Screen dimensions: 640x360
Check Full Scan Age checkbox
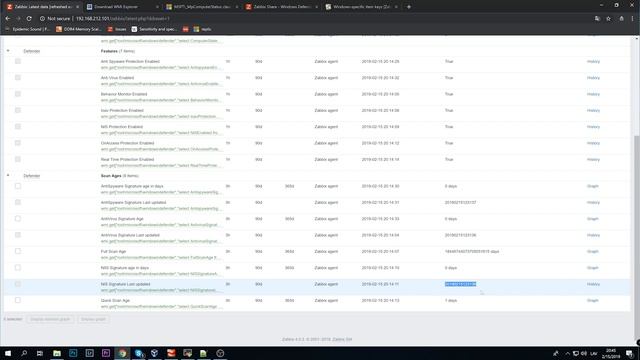coord(18,251)
